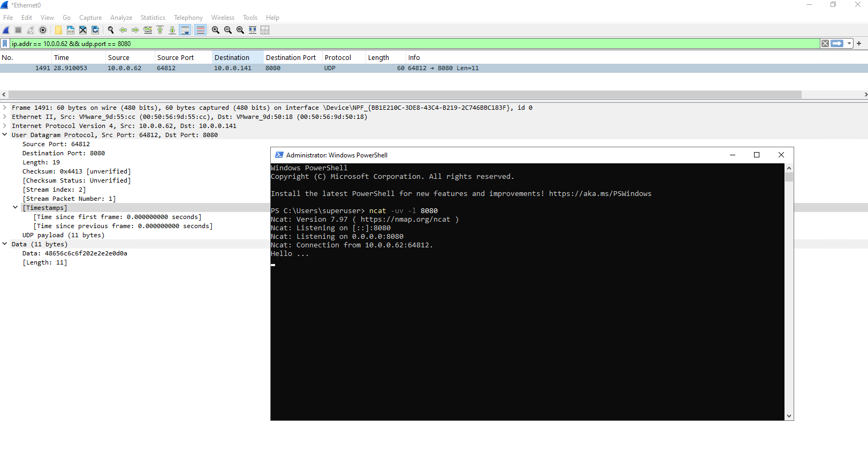Click the display filter bookmark icon
The width and height of the screenshot is (868, 453).
5,43
